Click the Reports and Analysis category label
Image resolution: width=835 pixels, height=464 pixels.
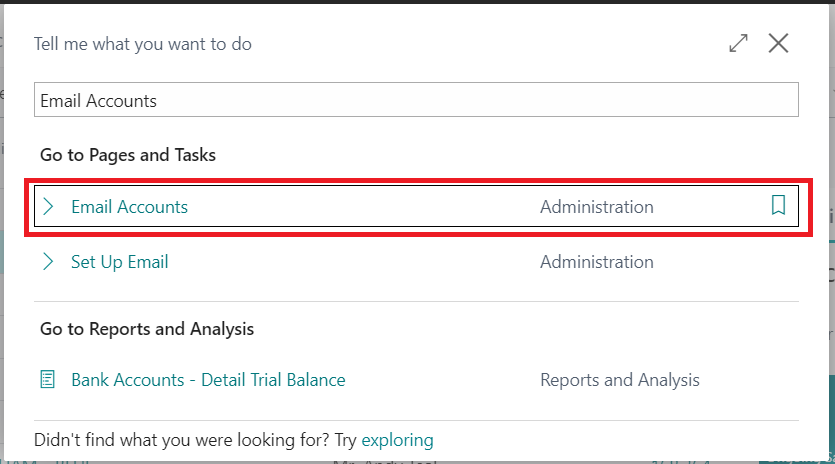pyautogui.click(x=620, y=380)
